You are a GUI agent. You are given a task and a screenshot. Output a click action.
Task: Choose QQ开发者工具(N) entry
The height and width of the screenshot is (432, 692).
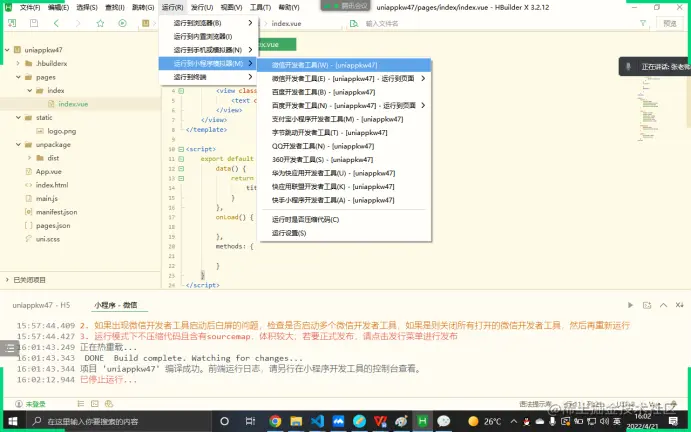pyautogui.click(x=345, y=146)
